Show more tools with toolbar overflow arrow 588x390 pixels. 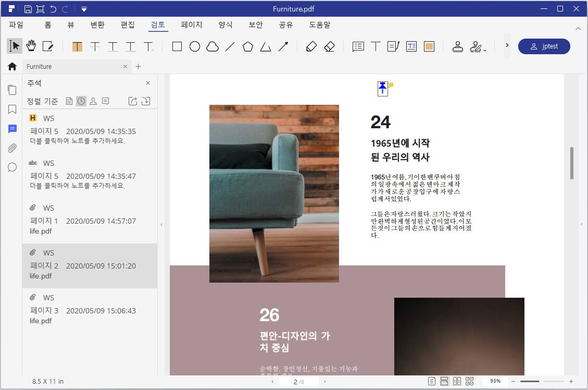tap(507, 45)
